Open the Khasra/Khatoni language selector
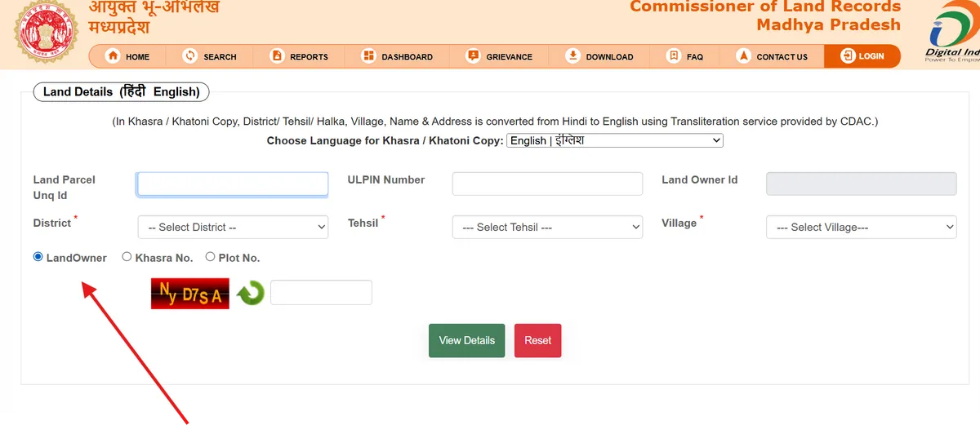This screenshot has width=980, height=425. click(615, 140)
